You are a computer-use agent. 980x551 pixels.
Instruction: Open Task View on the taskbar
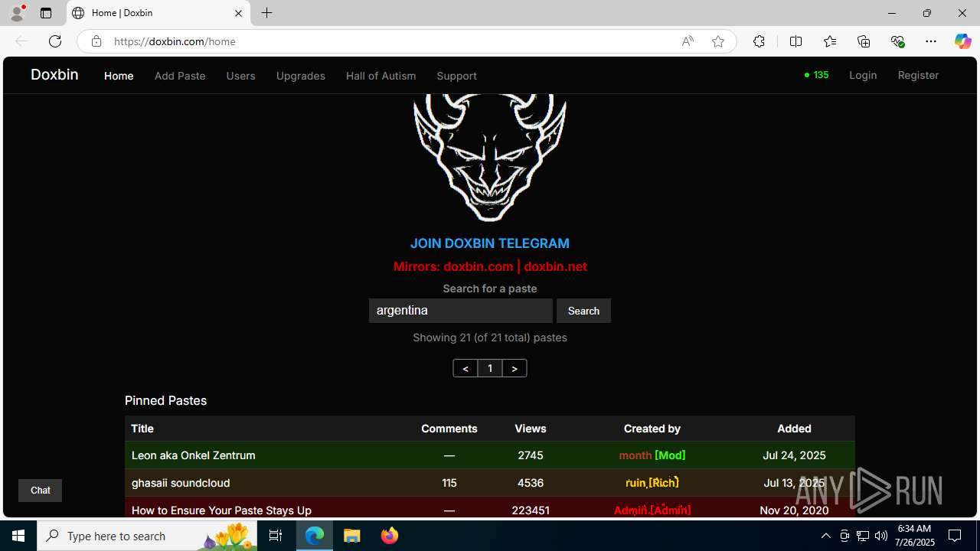pyautogui.click(x=276, y=536)
